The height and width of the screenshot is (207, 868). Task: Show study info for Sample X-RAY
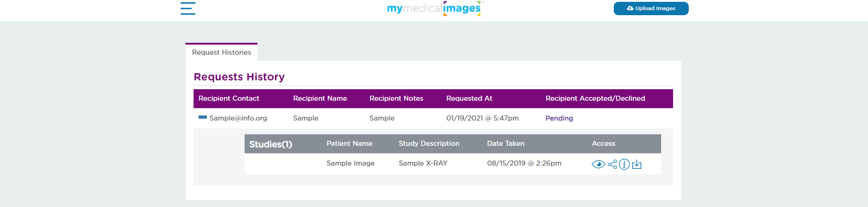[x=624, y=164]
